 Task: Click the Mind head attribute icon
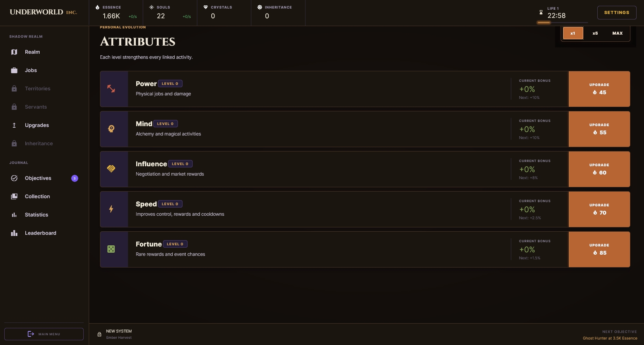coord(111,129)
